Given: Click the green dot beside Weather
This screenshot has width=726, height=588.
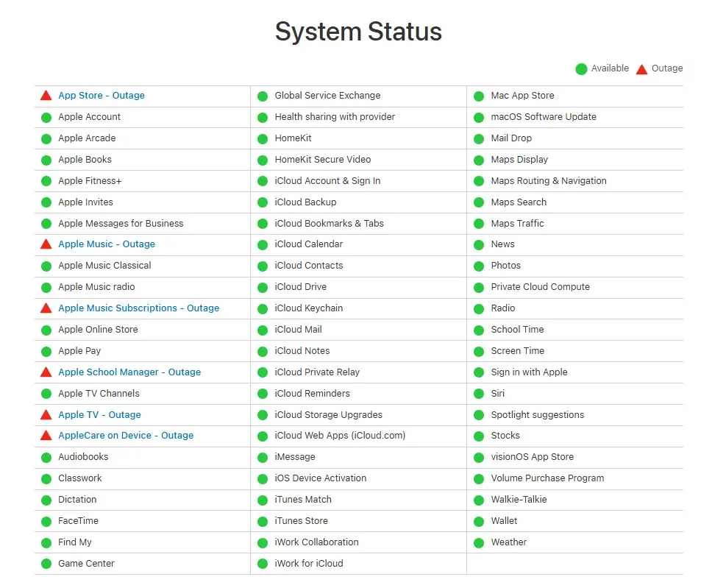Looking at the screenshot, I should [x=479, y=543].
